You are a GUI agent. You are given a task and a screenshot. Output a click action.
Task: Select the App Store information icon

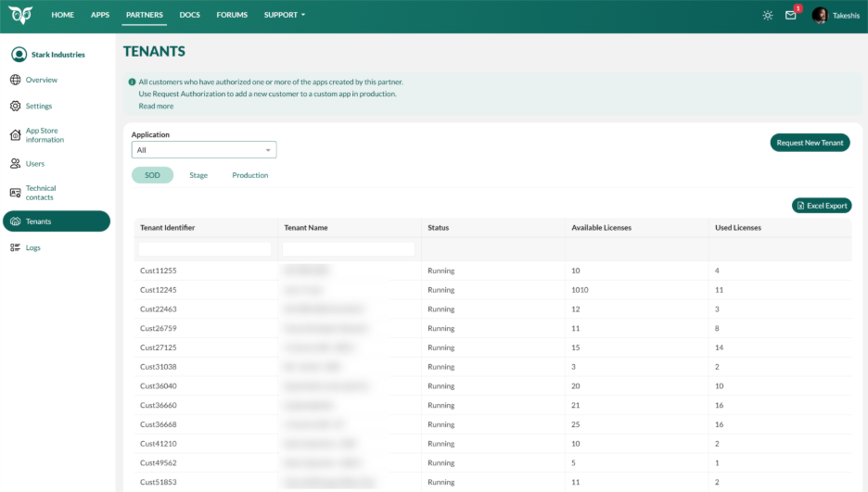click(16, 135)
